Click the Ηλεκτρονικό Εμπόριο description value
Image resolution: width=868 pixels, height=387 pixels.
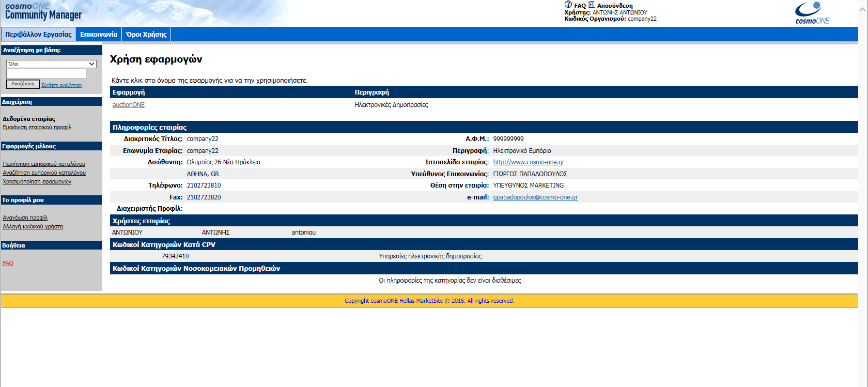(522, 151)
